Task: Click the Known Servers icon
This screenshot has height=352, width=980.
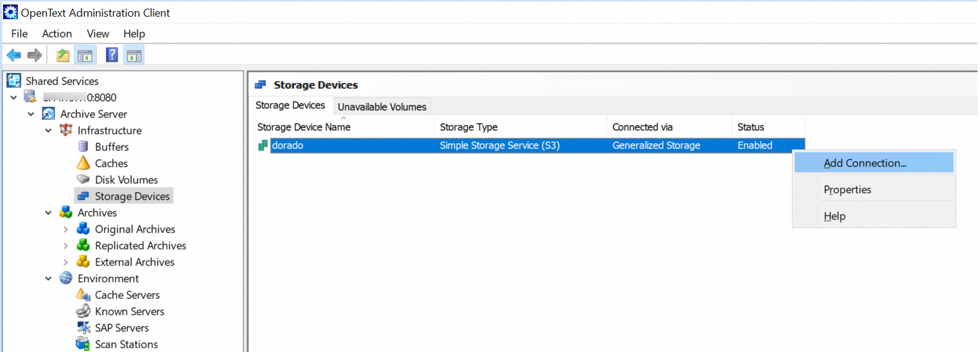Action: click(84, 311)
